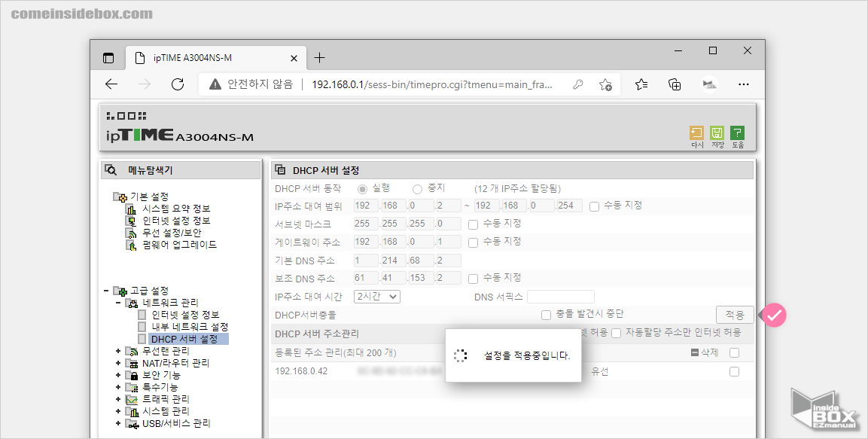Image resolution: width=868 pixels, height=439 pixels.
Task: Open the browser Settings and more menu
Action: pyautogui.click(x=744, y=84)
